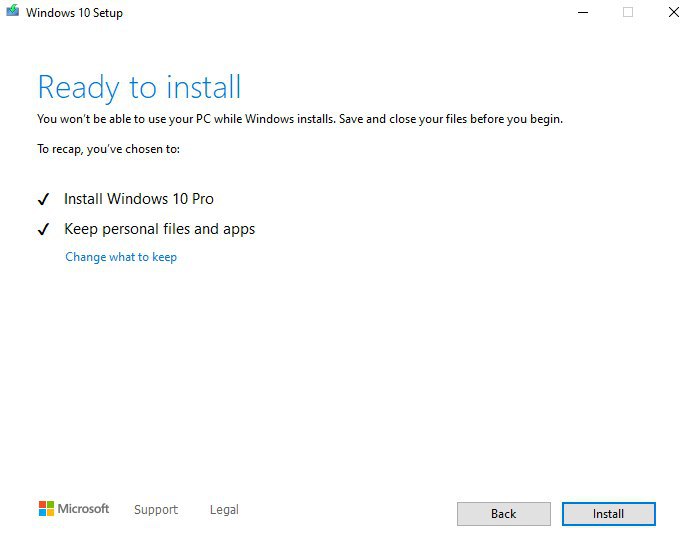Click the Windows 10 Setup title bar icon
695x548 pixels.
[x=13, y=11]
